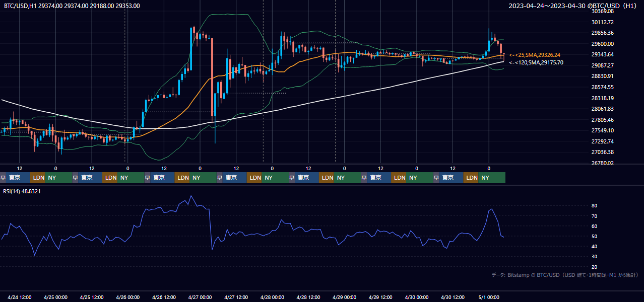Click the 120 SMA label 29175.70
The height and width of the screenshot is (302, 644).
(x=536, y=63)
